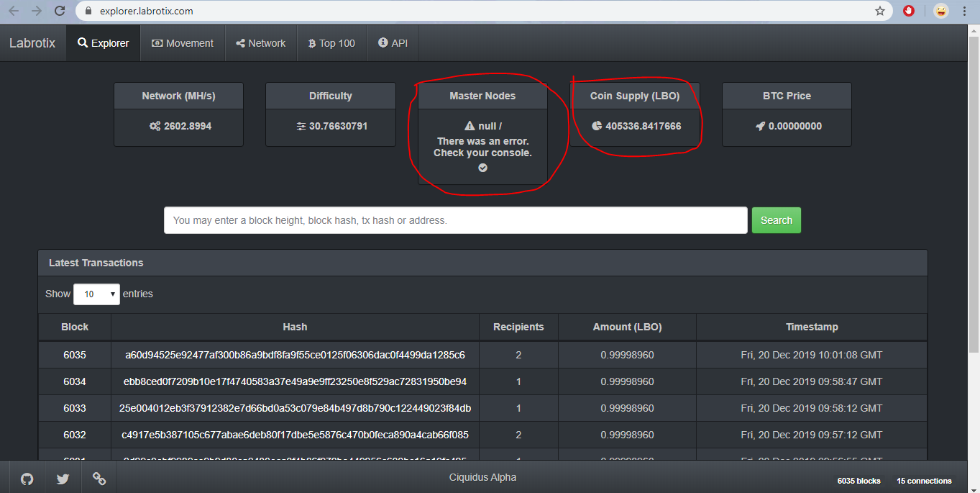
Task: Click the pie chart icon beside coin supply
Action: tap(597, 126)
